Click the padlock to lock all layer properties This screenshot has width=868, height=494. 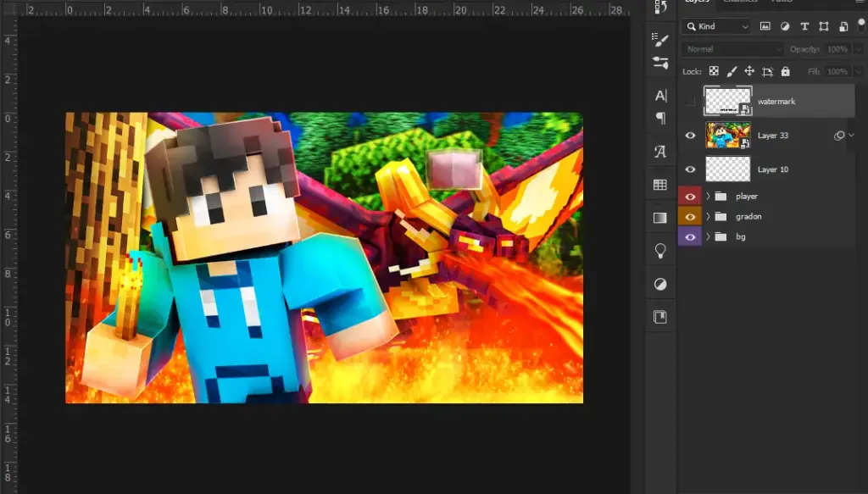pyautogui.click(x=787, y=71)
